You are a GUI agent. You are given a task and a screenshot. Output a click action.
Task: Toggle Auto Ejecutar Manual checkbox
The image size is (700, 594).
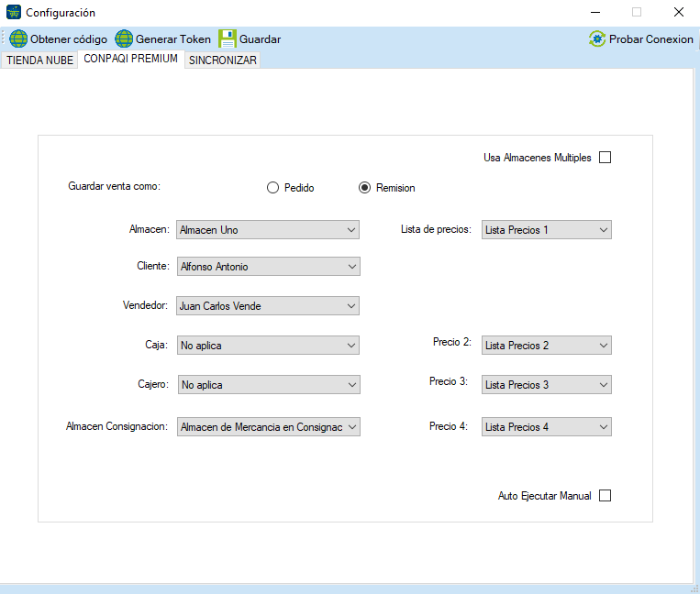[605, 495]
